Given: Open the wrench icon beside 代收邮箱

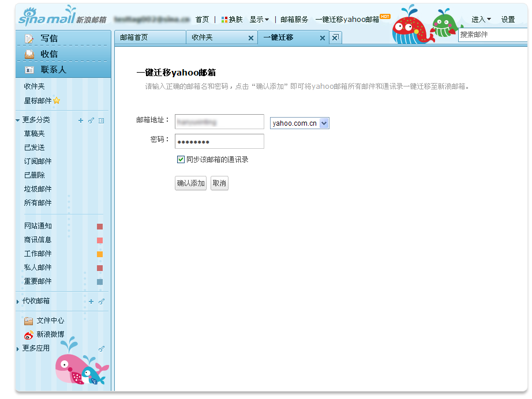Looking at the screenshot, I should tap(101, 302).
